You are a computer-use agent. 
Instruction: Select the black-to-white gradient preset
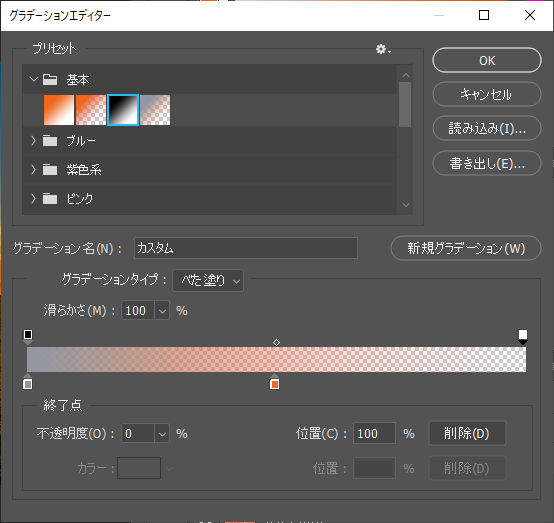click(x=123, y=110)
